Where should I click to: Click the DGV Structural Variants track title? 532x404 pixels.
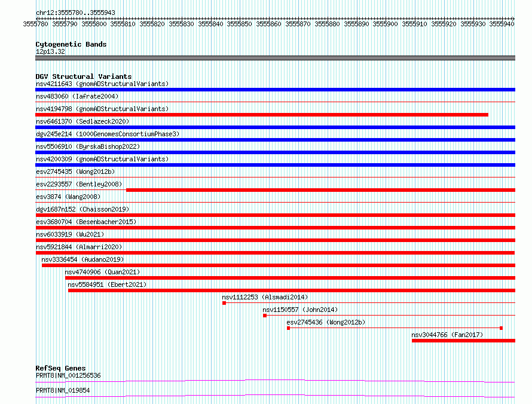click(84, 76)
